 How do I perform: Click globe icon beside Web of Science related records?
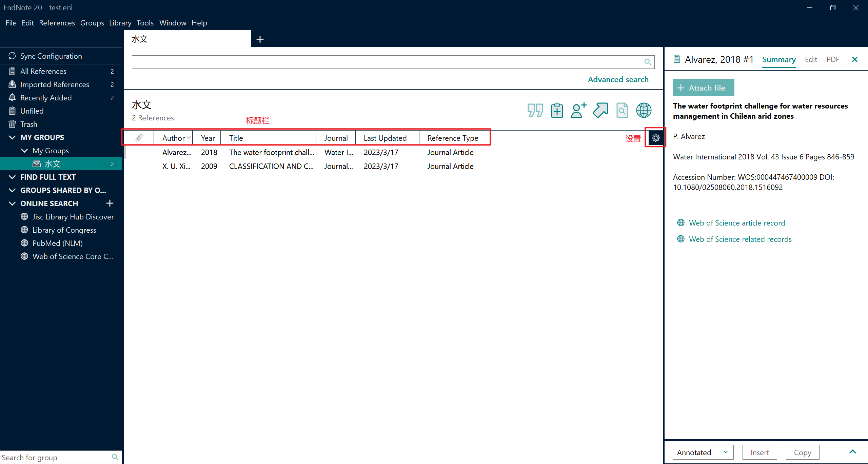coord(680,239)
